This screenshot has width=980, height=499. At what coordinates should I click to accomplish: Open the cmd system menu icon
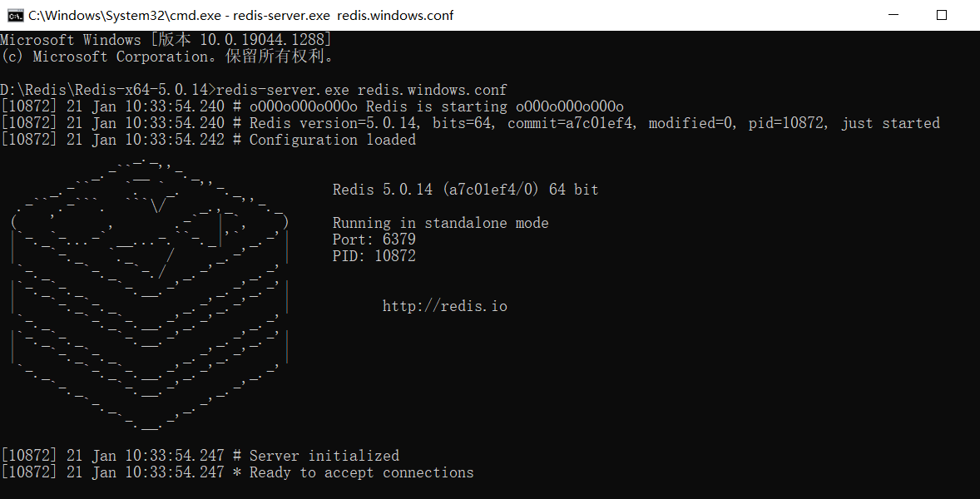point(14,15)
